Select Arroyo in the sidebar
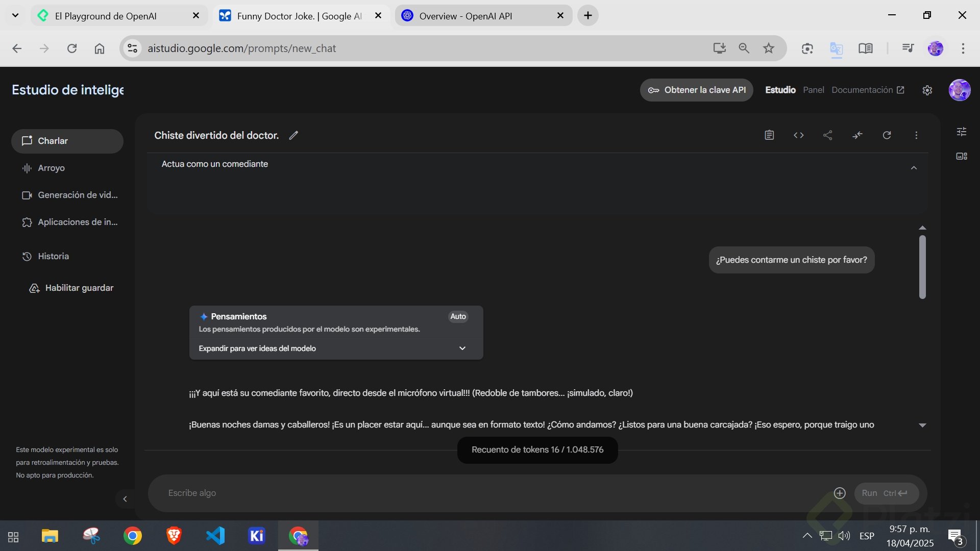 (51, 168)
